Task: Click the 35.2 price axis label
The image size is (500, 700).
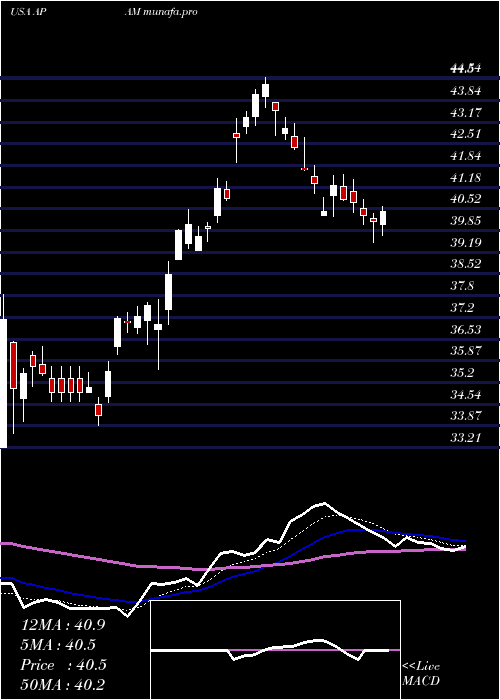Action: [x=462, y=373]
